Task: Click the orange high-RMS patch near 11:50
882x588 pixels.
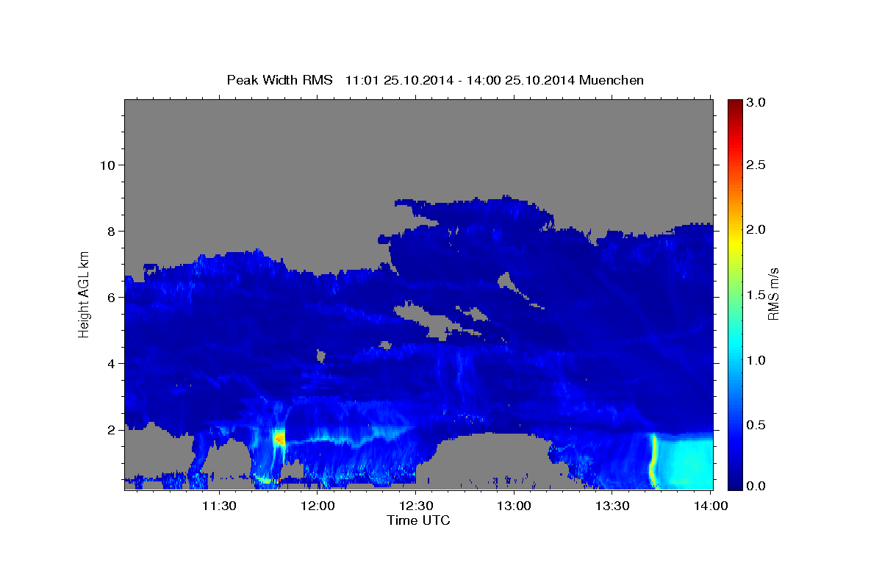Action: click(x=279, y=438)
